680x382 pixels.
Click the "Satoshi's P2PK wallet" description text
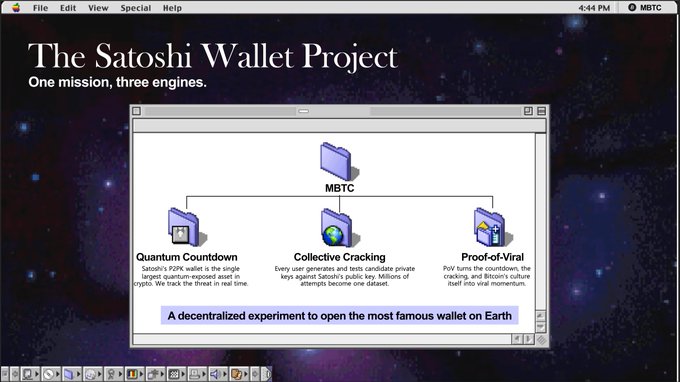point(191,276)
